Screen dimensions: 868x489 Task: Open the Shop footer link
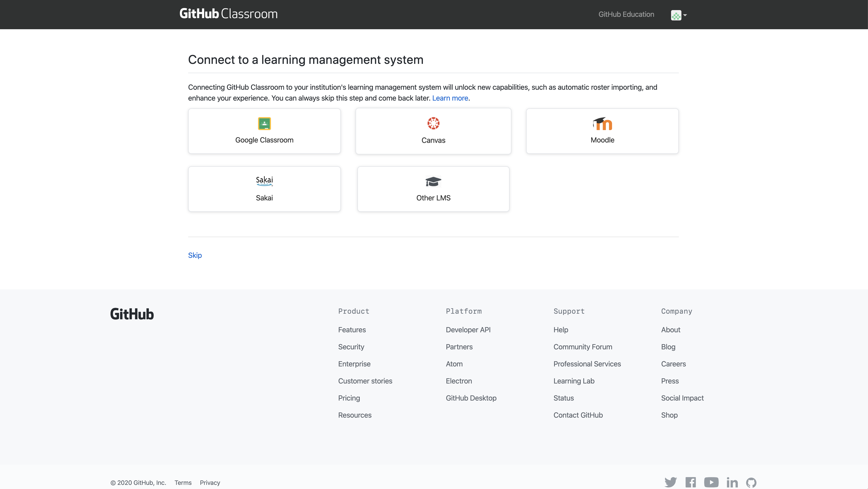(669, 415)
